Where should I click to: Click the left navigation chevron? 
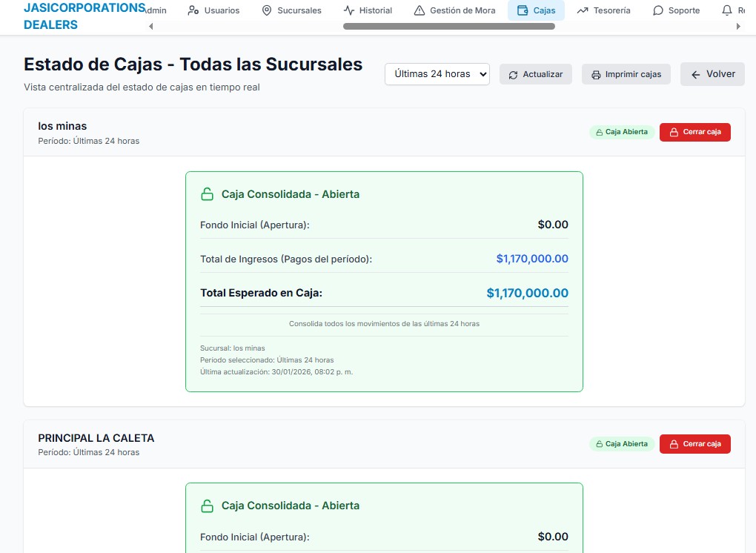[151, 24]
